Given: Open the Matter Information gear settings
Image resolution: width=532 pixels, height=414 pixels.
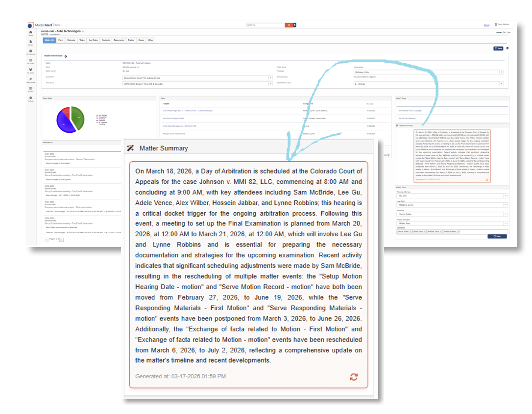Looking at the screenshot, I should [66, 56].
